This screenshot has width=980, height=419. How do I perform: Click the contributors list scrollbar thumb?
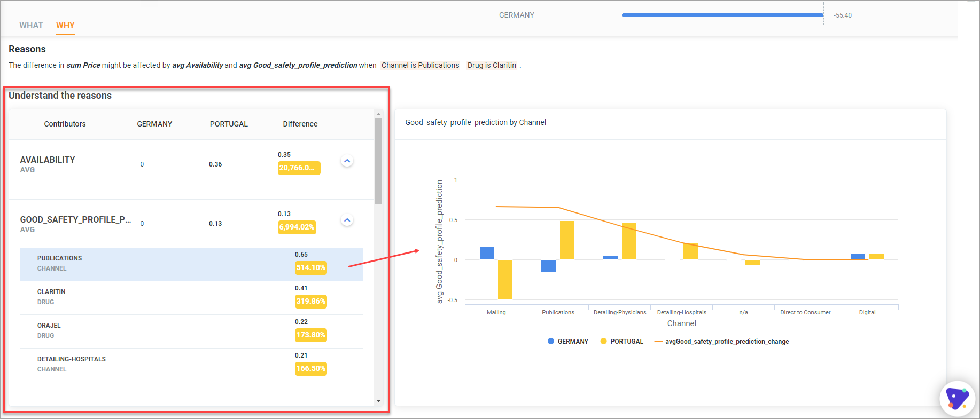pos(378,161)
